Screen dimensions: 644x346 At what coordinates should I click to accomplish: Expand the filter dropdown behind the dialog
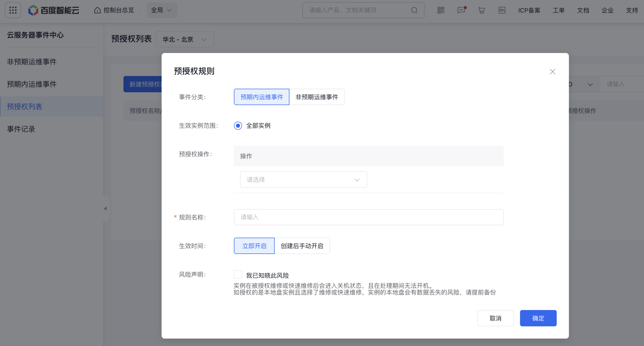(590, 84)
